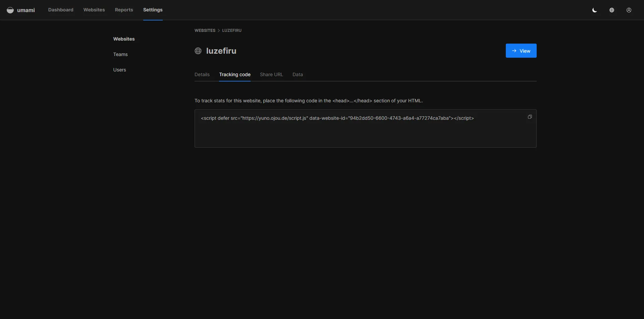644x319 pixels.
Task: Open Users in the settings sidebar
Action: click(x=120, y=70)
